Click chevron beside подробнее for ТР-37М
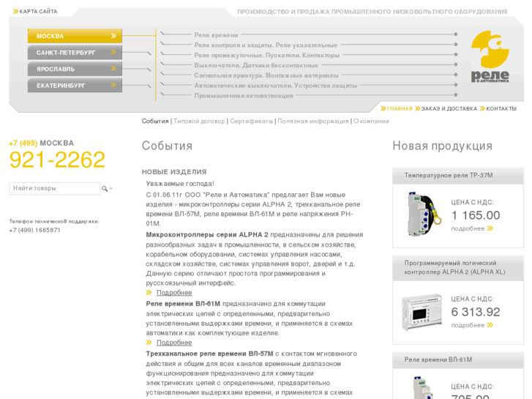This screenshot has height=399, width=532. [490, 228]
